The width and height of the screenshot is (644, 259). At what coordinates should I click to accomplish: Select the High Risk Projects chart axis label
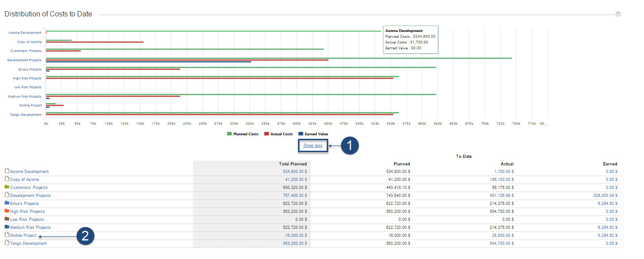point(27,78)
